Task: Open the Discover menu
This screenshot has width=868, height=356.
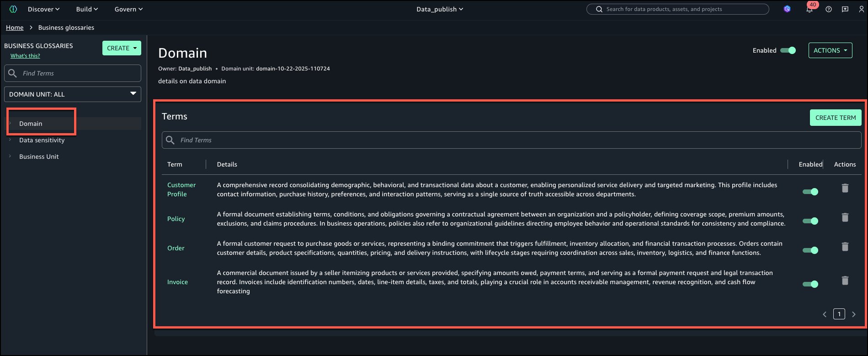Action: click(x=43, y=9)
